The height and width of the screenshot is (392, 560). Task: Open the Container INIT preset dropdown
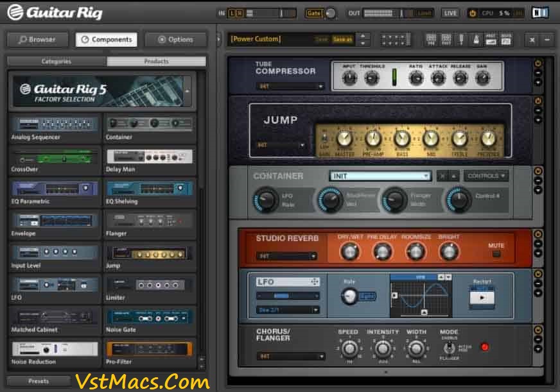(379, 175)
